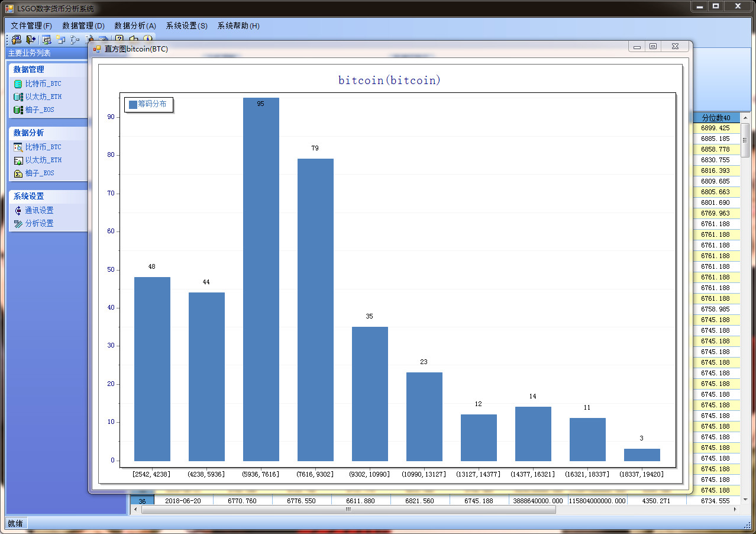Click the flowchart diagram toolbar icon
This screenshot has height=534, width=756.
point(75,40)
